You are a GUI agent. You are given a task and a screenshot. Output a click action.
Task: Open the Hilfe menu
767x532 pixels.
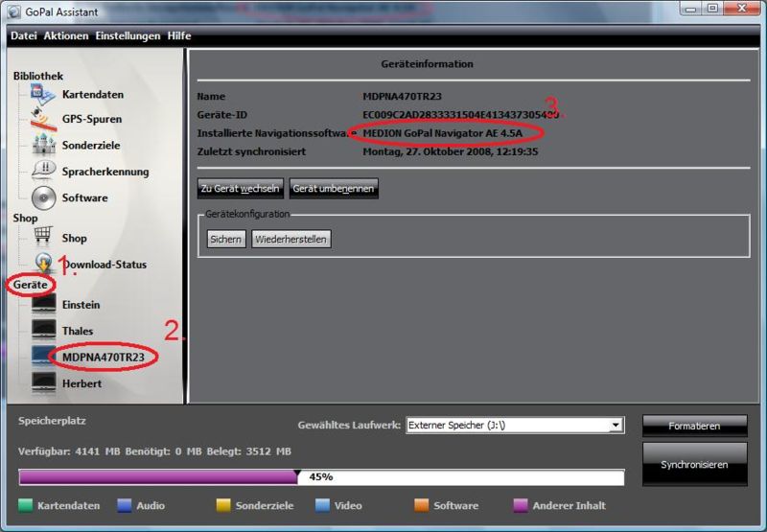(179, 35)
